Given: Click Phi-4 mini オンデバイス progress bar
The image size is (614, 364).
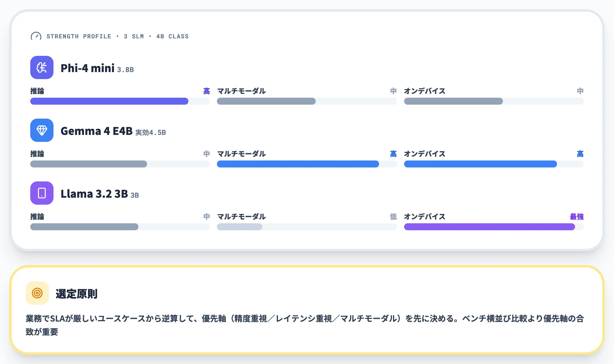Looking at the screenshot, I should [x=494, y=101].
